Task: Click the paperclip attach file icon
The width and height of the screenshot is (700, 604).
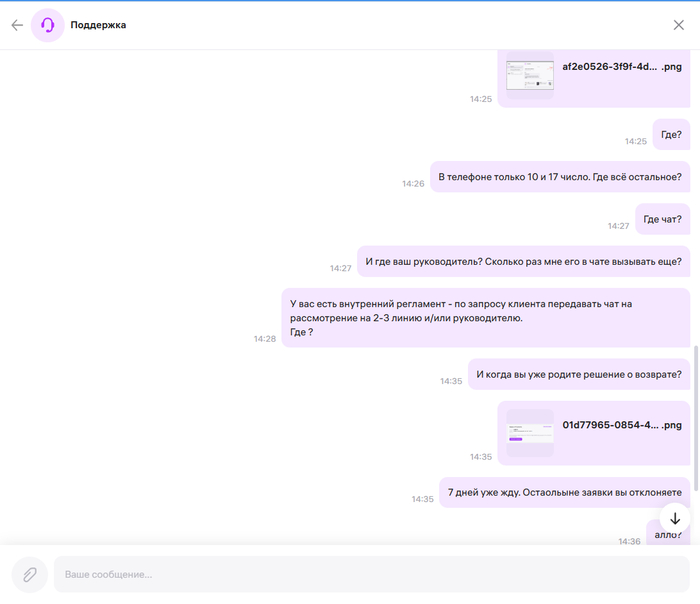Action: (x=30, y=575)
